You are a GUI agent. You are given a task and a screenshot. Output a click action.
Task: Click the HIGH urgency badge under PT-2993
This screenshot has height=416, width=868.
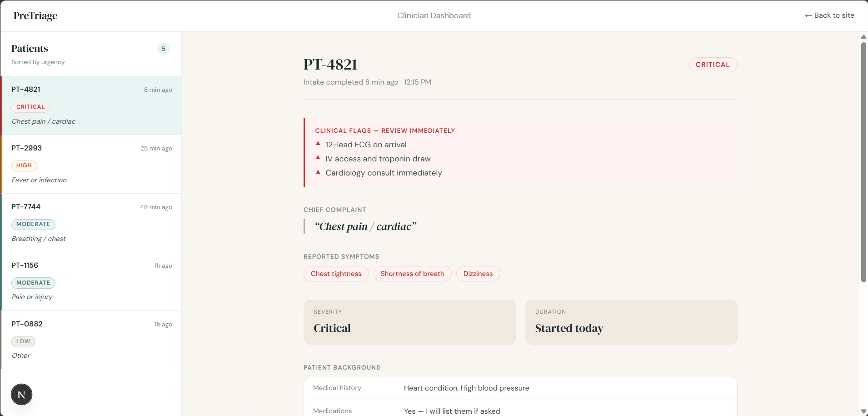tap(24, 165)
